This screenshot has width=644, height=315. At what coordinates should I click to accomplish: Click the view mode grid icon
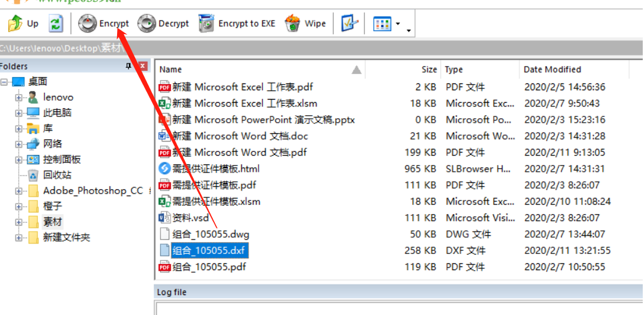[382, 24]
